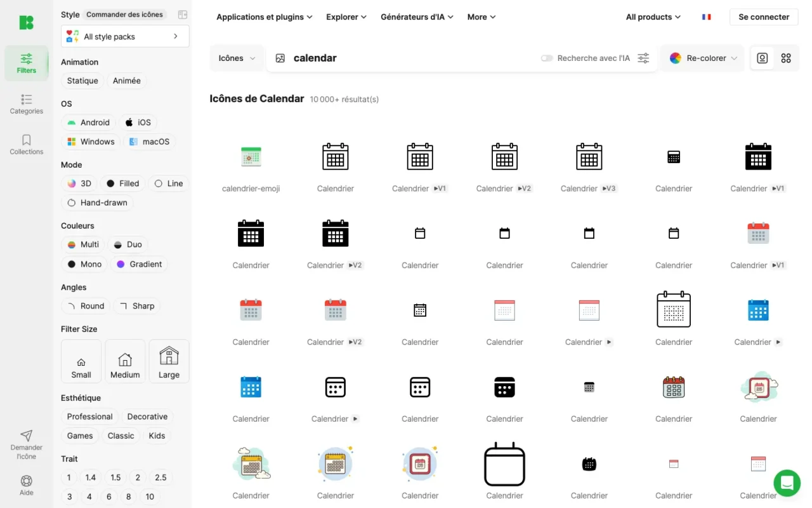
Task: Enable the Filled mode filter
Action: [x=122, y=184]
